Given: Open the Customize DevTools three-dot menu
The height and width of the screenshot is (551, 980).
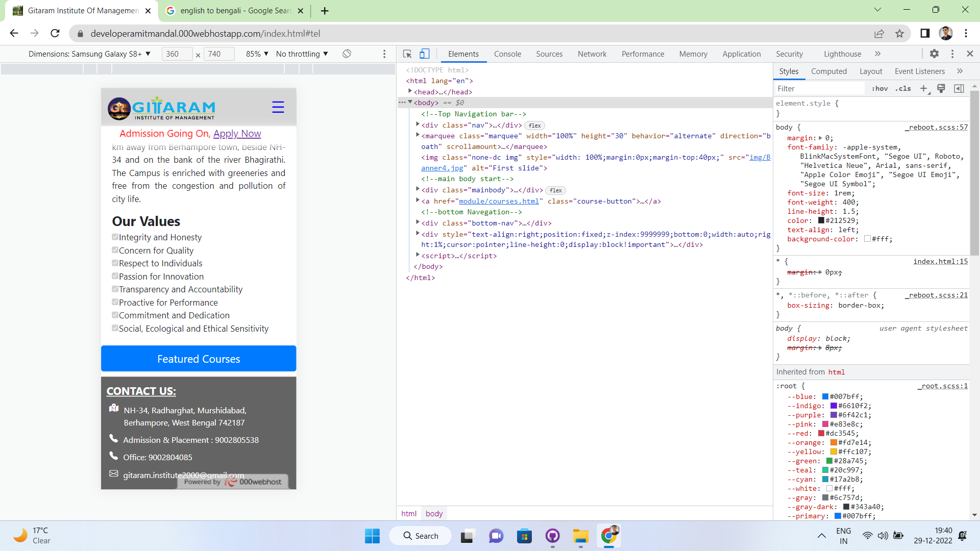Looking at the screenshot, I should [952, 54].
